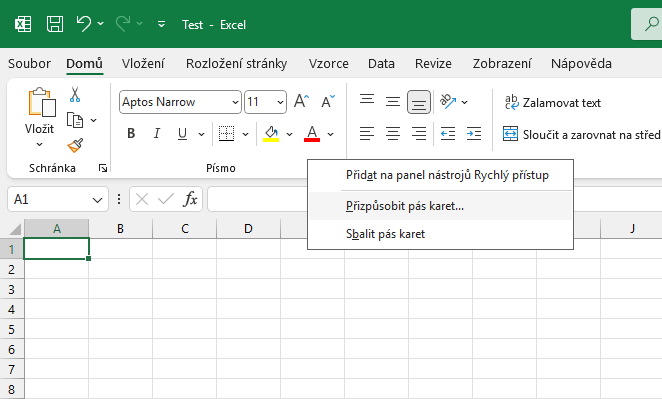Align text left in cell
662x399 pixels.
(x=367, y=133)
